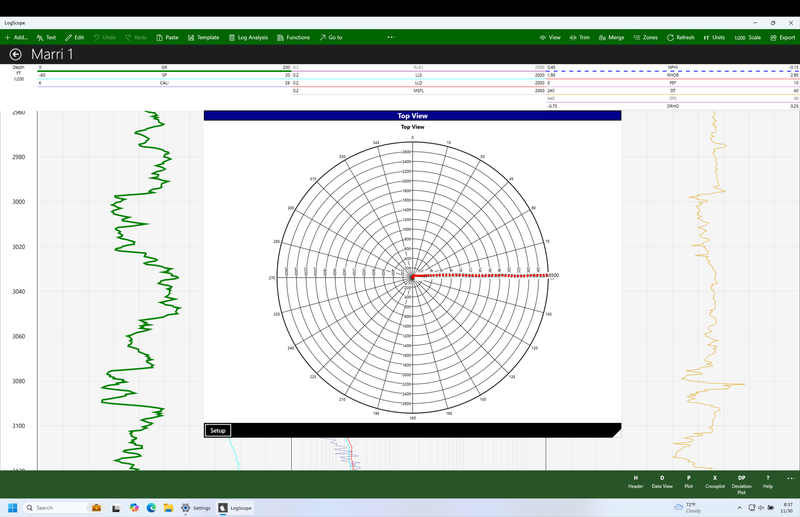The height and width of the screenshot is (517, 800).
Task: Click the 3000 depth label
Action: tap(18, 202)
